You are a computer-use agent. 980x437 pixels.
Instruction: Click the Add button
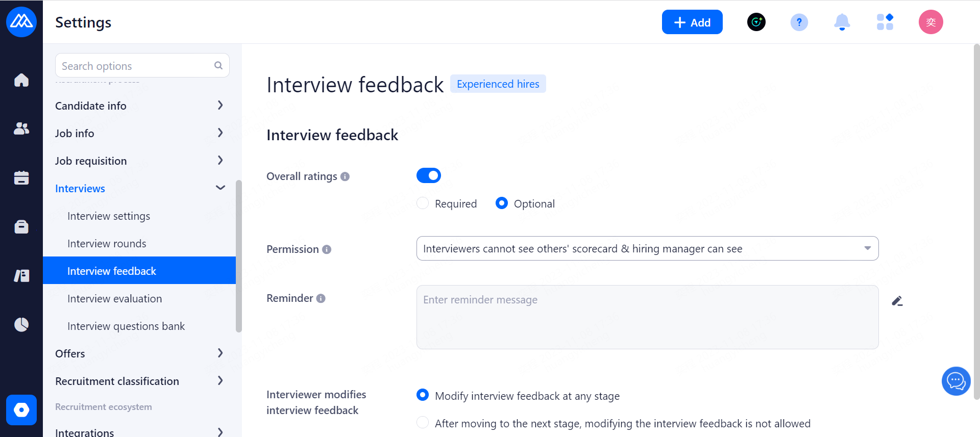tap(692, 22)
